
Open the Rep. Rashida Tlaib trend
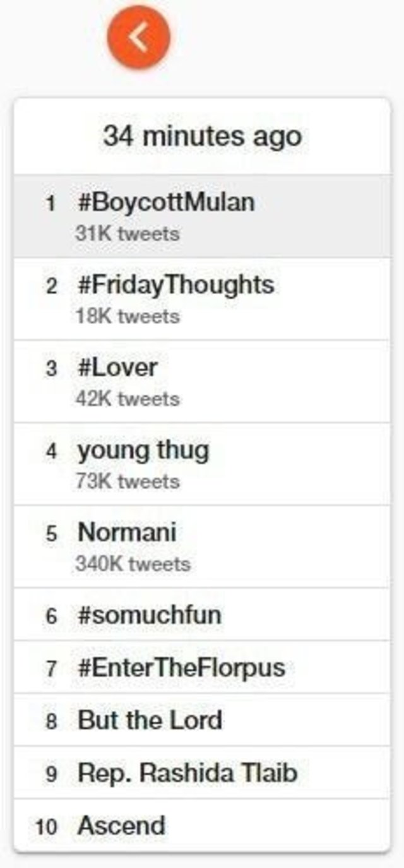[187, 773]
